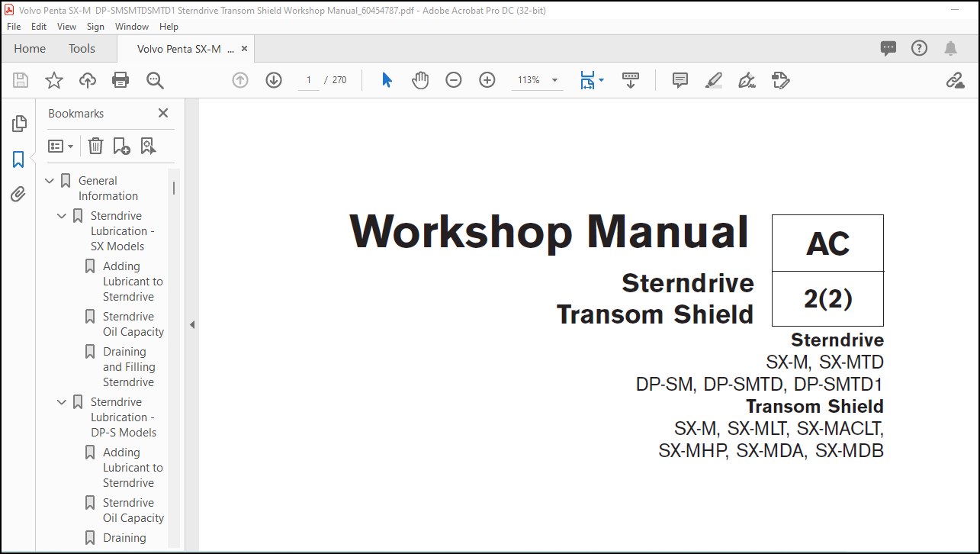This screenshot has height=554, width=980.
Task: Close the Volvo Penta document tab
Action: click(244, 48)
